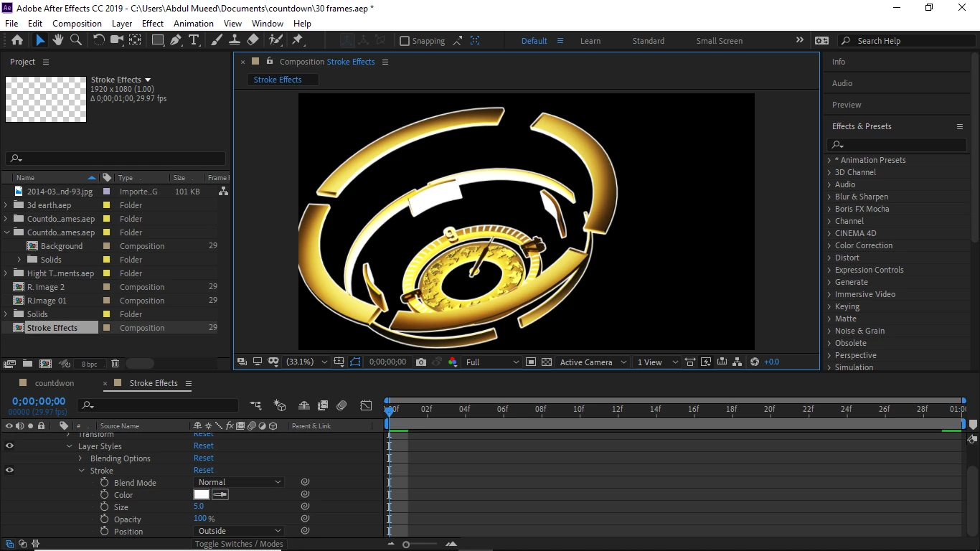Image resolution: width=980 pixels, height=551 pixels.
Task: Open the Animation menu
Action: (x=194, y=24)
